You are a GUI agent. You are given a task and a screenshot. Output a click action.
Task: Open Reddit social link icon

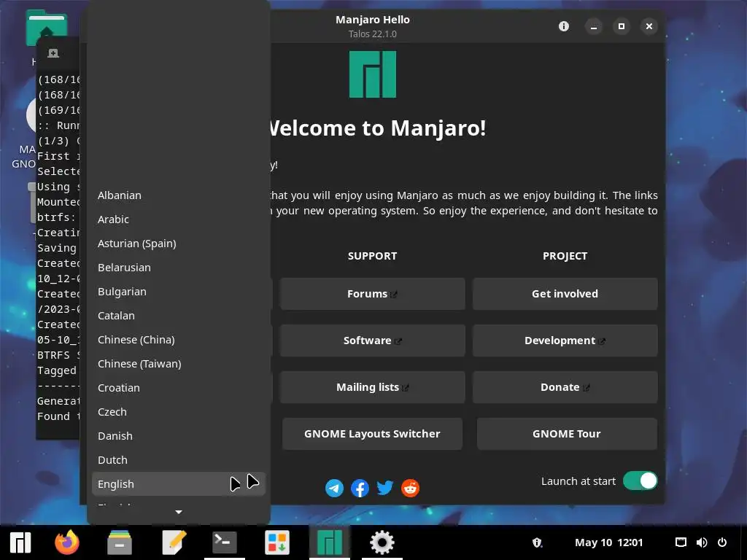pyautogui.click(x=410, y=488)
